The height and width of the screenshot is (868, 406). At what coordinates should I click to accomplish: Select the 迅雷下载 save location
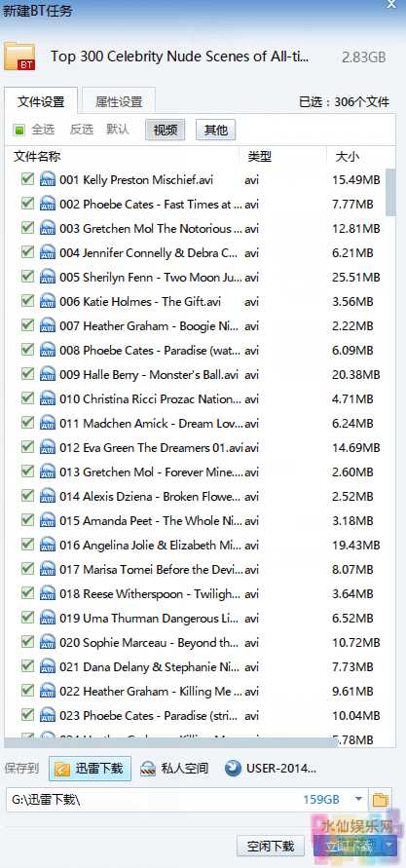(91, 769)
